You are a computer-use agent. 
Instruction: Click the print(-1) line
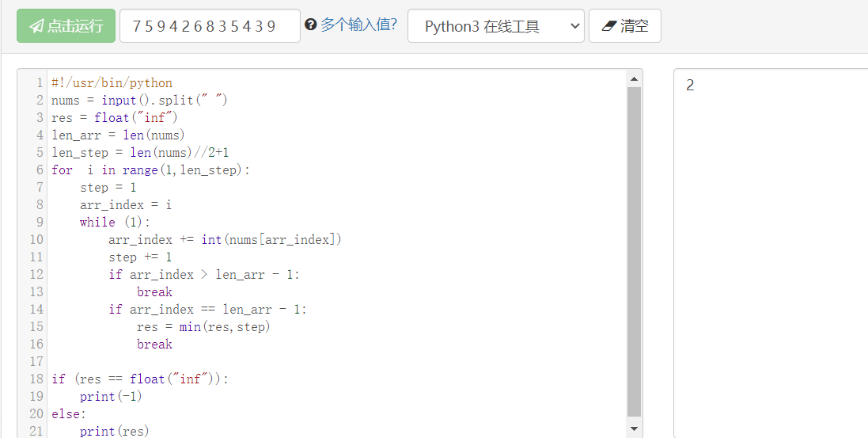(x=112, y=397)
